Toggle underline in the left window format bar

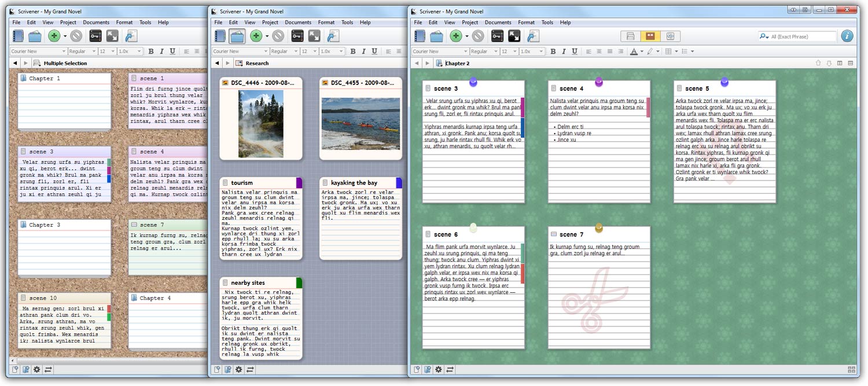172,52
